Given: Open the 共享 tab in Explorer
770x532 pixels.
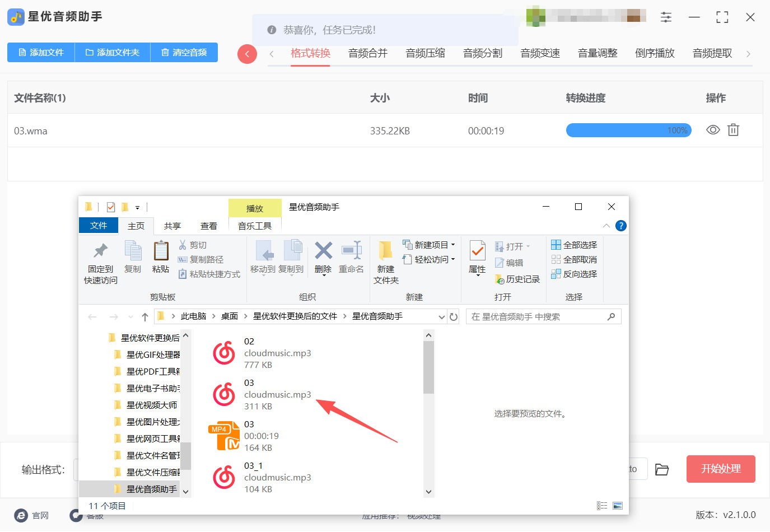Looking at the screenshot, I should click(172, 226).
